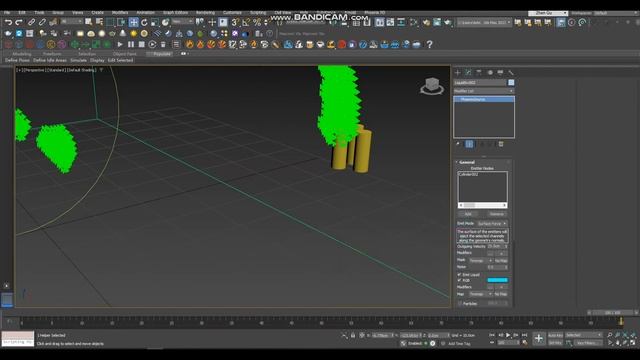The height and width of the screenshot is (360, 640).
Task: Toggle the RGB checkbox
Action: pyautogui.click(x=459, y=280)
